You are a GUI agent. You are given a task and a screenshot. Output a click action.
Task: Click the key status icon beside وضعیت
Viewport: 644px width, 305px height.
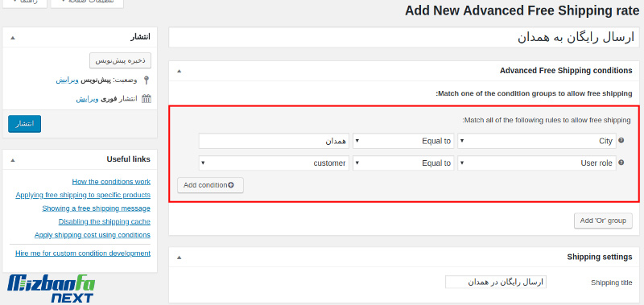[x=147, y=80]
